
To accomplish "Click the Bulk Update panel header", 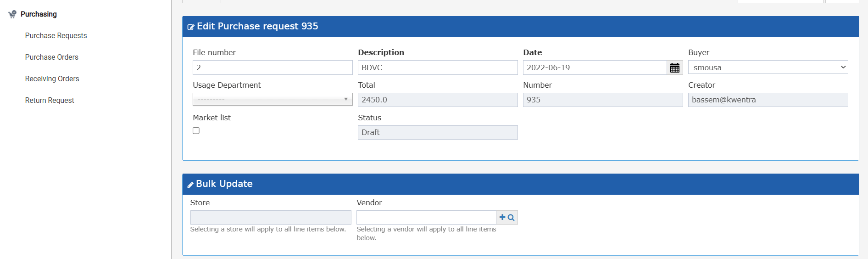I will point(520,184).
